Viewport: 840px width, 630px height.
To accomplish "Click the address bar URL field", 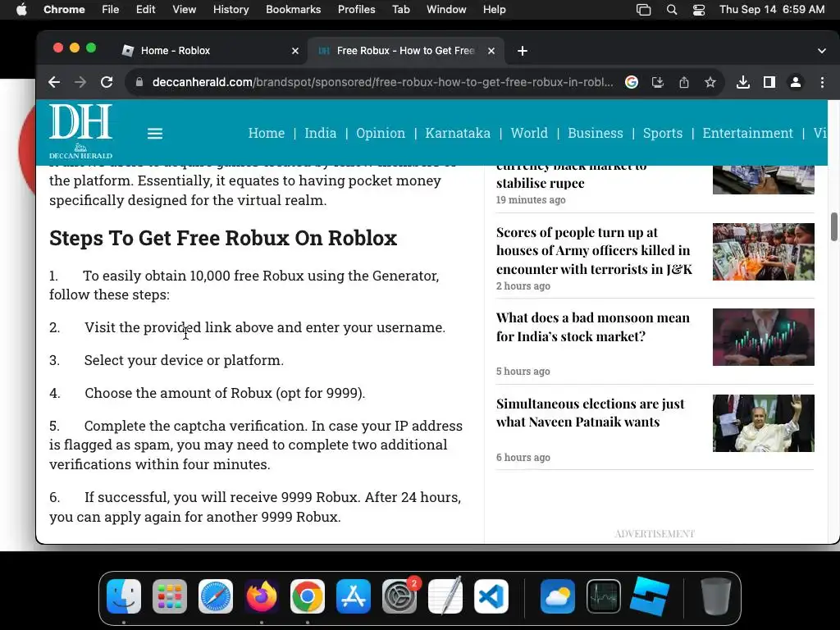I will (x=382, y=82).
